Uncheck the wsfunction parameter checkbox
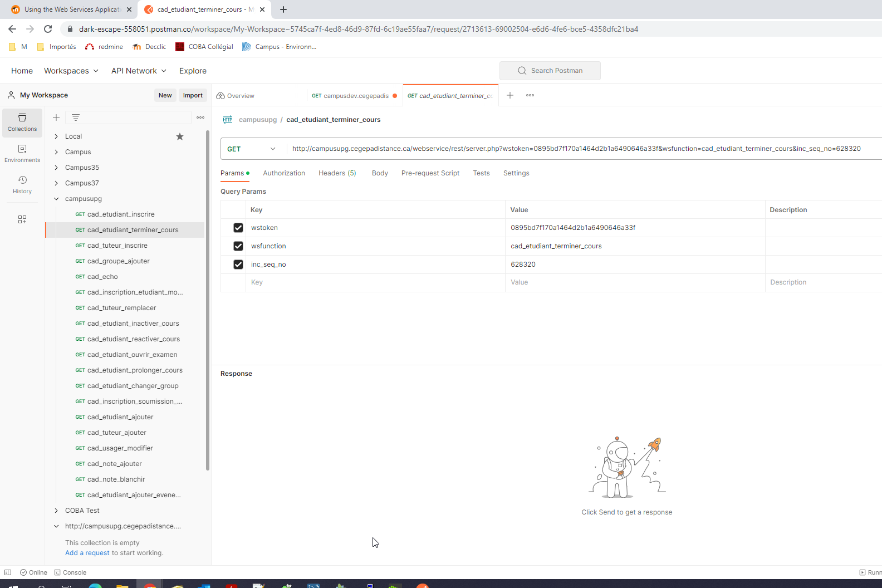Image resolution: width=882 pixels, height=588 pixels. [x=238, y=246]
